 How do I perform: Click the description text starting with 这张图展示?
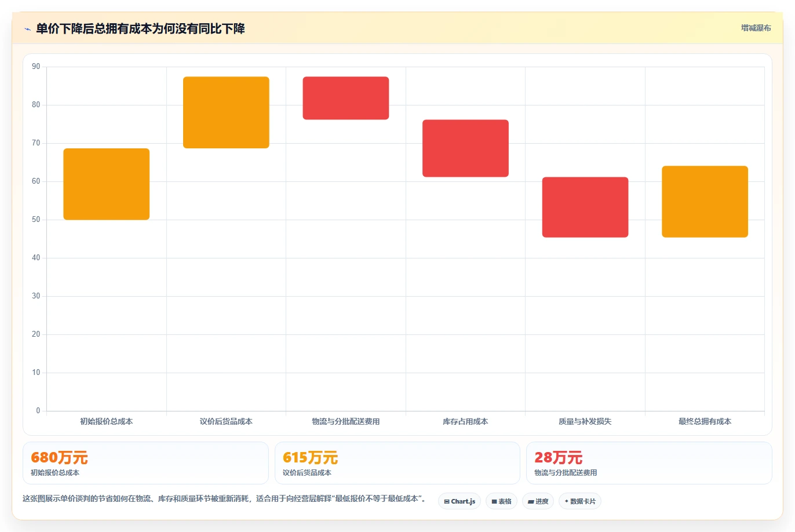click(225, 498)
